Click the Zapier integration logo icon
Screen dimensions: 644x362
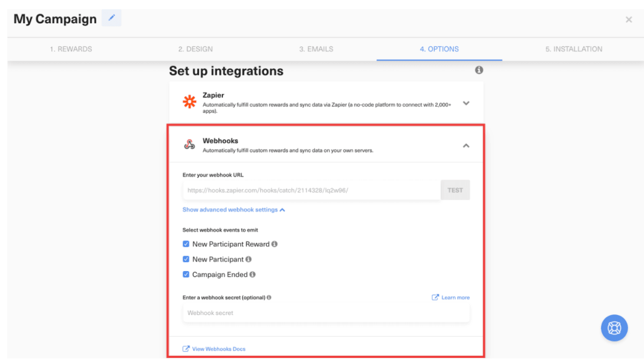(x=189, y=102)
